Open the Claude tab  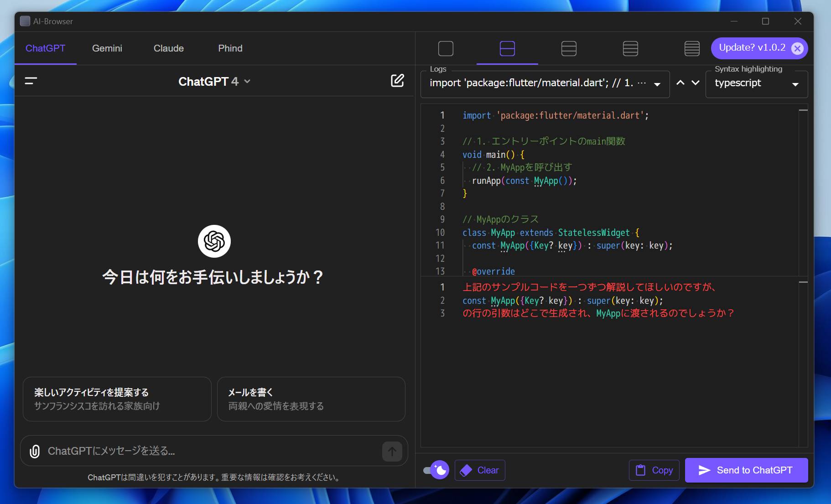168,48
